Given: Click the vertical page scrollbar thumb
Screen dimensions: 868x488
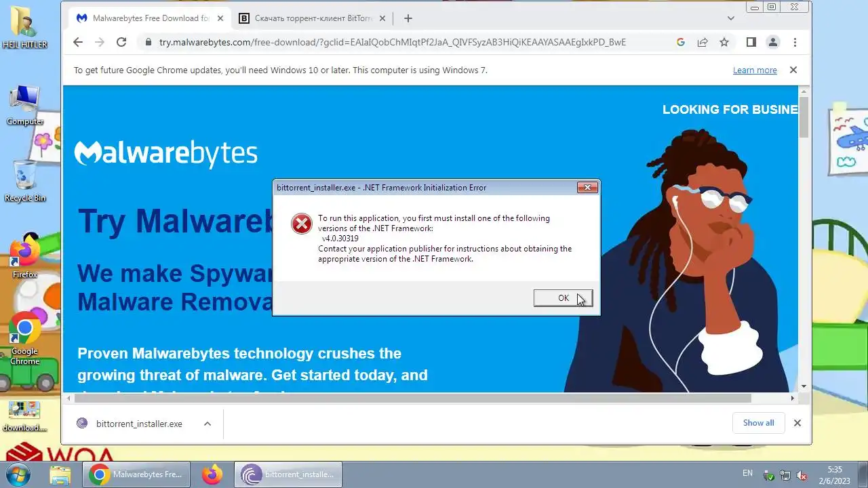Looking at the screenshot, I should pos(804,117).
